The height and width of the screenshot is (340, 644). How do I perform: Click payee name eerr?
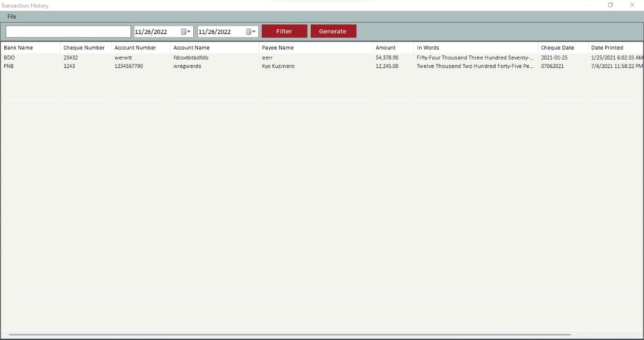[x=267, y=58]
